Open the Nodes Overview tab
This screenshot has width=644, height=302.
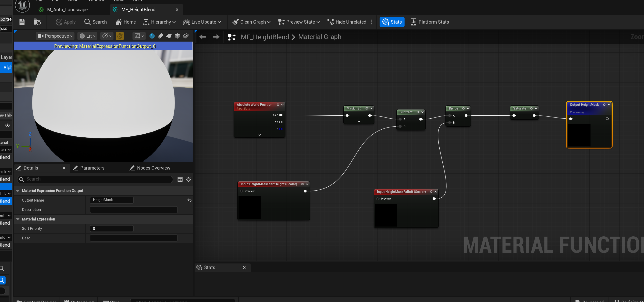[x=153, y=168]
